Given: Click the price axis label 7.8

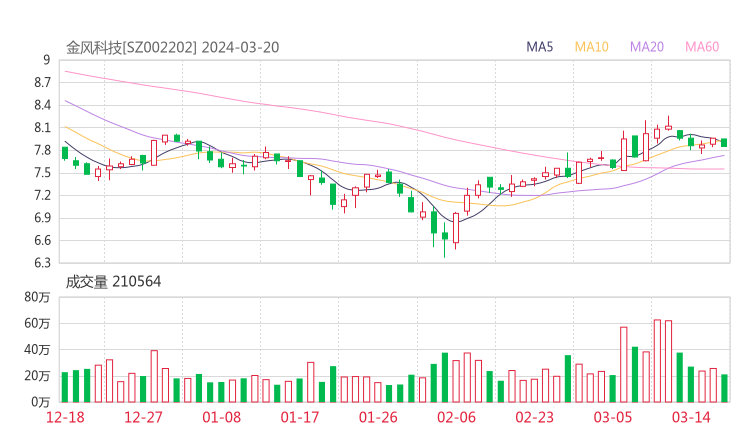Looking at the screenshot, I should point(42,150).
